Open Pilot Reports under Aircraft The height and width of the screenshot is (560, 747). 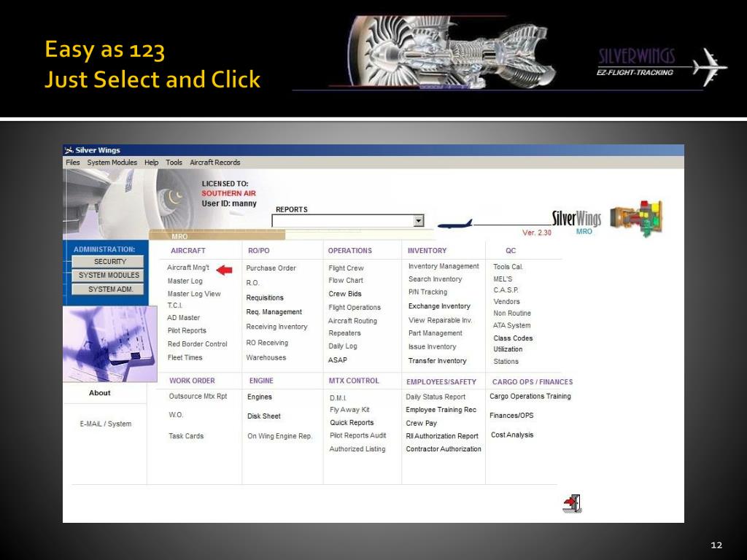point(187,330)
